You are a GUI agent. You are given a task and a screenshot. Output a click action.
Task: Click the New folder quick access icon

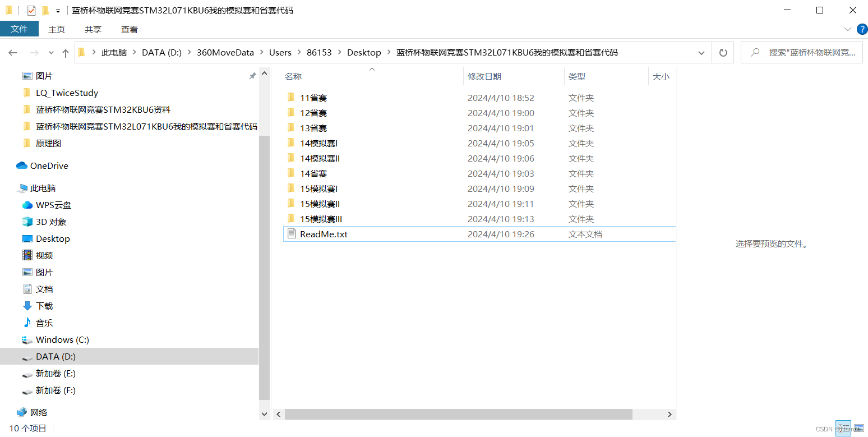(x=45, y=10)
